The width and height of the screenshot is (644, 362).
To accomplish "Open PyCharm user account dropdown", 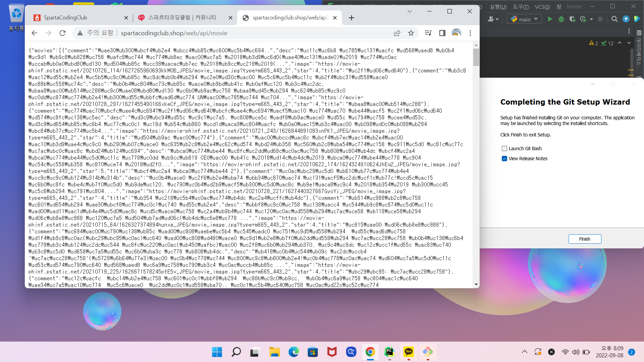I will (493, 19).
